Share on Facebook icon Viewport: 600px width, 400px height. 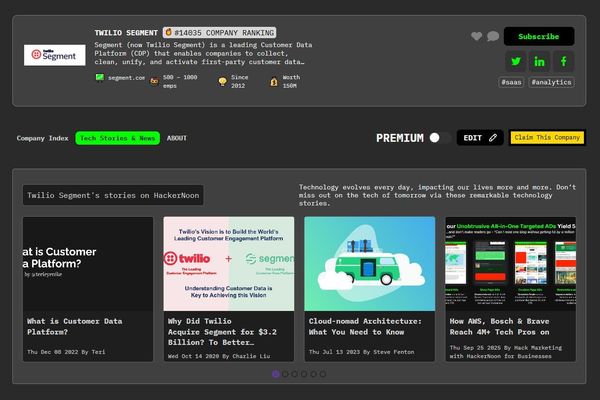point(563,61)
